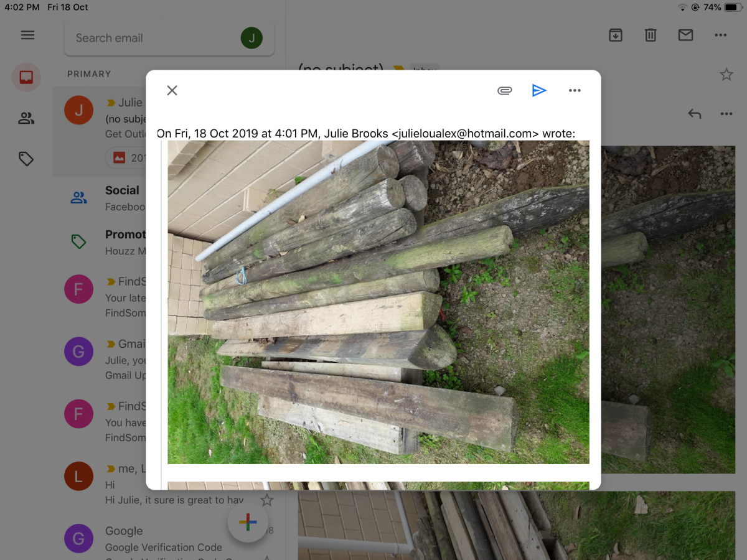The image size is (747, 560).
Task: Compose new email with plus button
Action: pos(248,521)
